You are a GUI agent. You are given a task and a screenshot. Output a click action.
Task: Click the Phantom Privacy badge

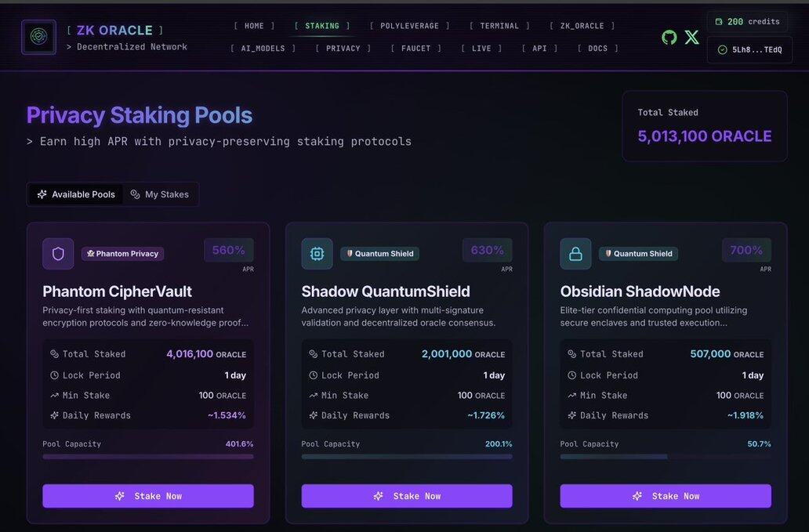[122, 254]
